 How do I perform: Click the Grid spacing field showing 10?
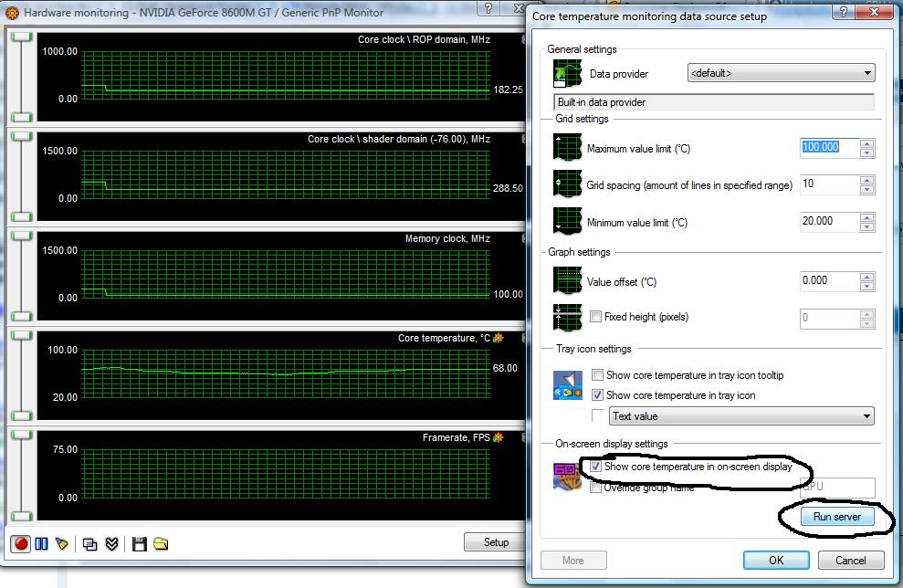(x=830, y=184)
